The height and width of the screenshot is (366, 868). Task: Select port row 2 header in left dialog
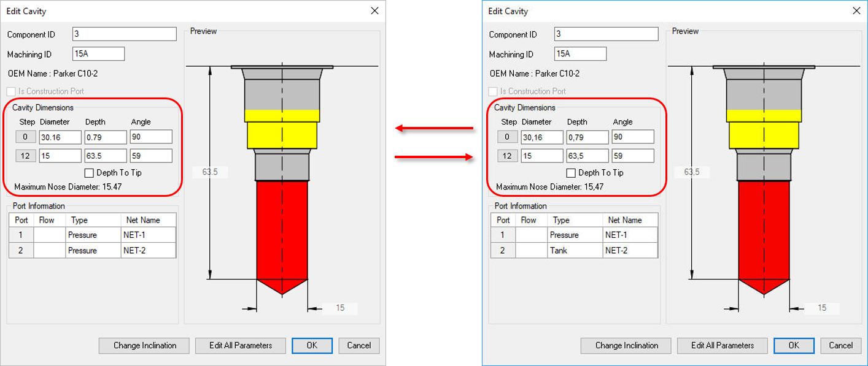[21, 250]
